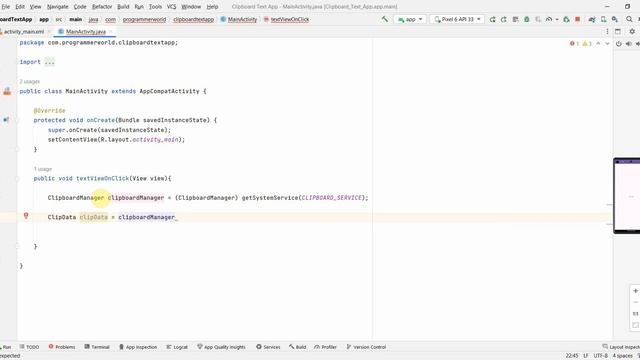Open the Tools menu
Viewport: 640px width, 360px height.
(155, 7)
